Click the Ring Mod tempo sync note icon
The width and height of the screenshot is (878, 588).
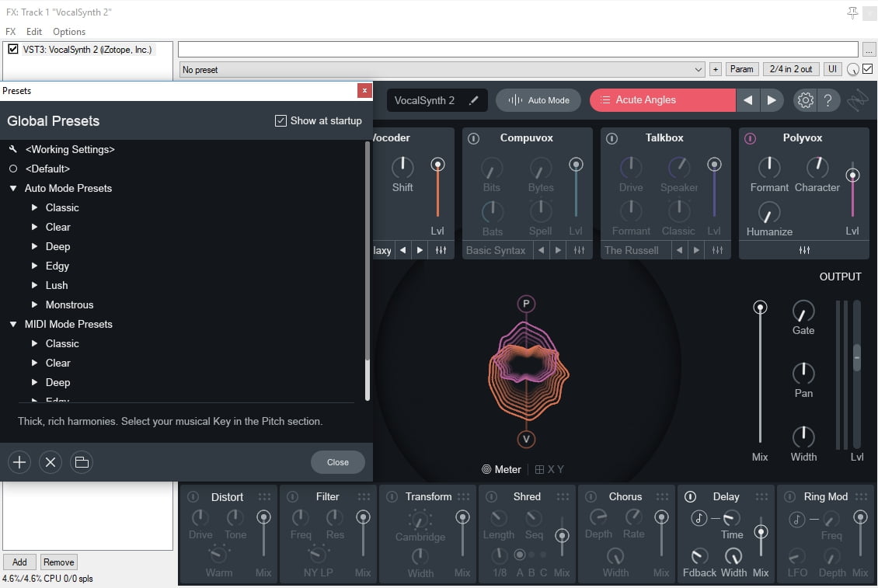pos(797,519)
